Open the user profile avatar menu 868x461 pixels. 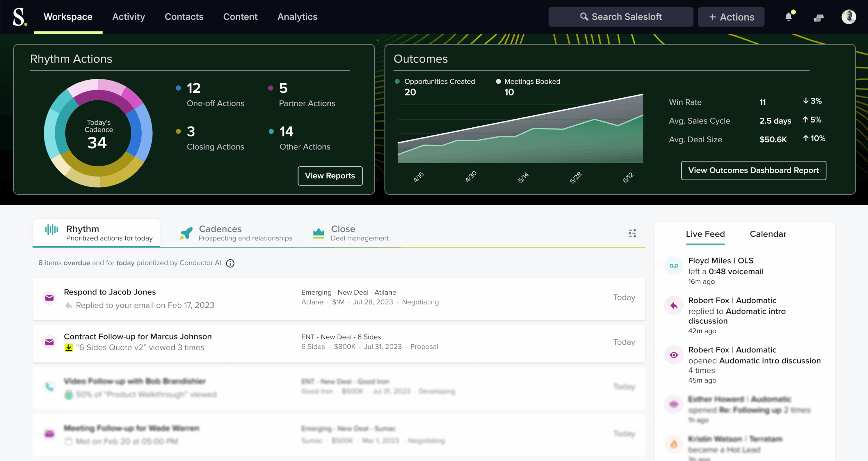tap(849, 16)
